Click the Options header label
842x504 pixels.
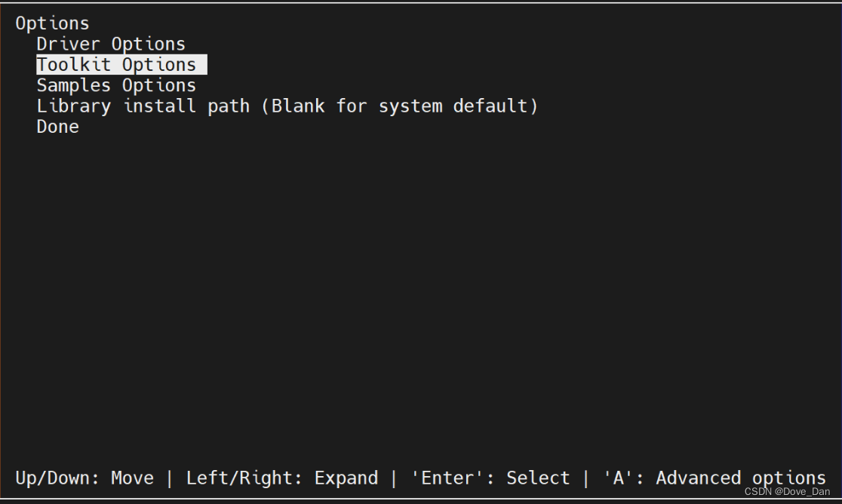click(x=53, y=23)
